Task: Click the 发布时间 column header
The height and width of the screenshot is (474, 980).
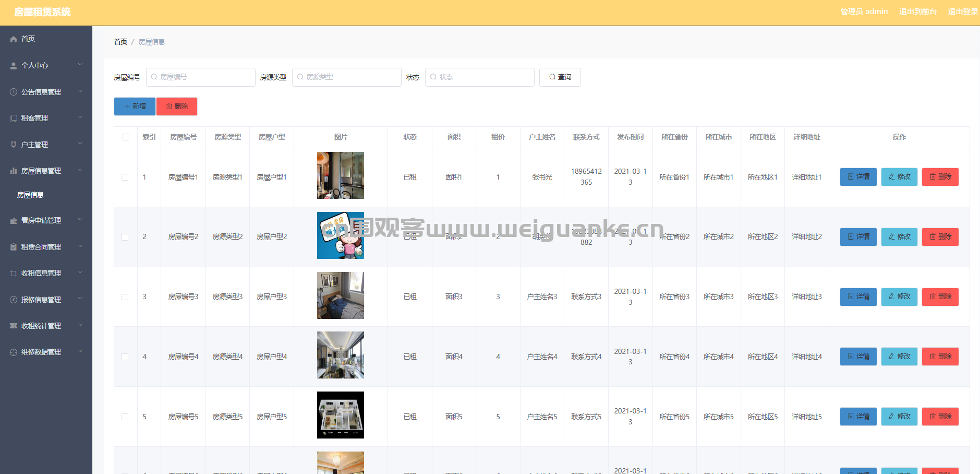Action: click(631, 137)
